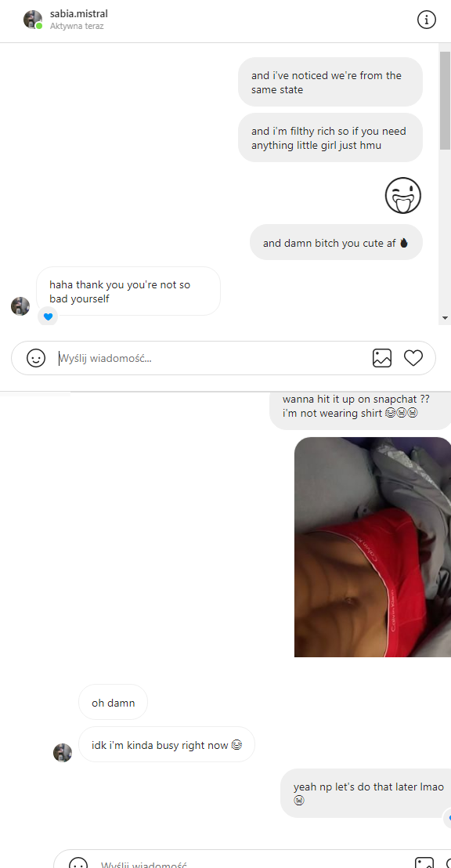Focus the 'Wyślij wiadomość...' input field
Screen dimensions: 451x868
click(x=211, y=358)
